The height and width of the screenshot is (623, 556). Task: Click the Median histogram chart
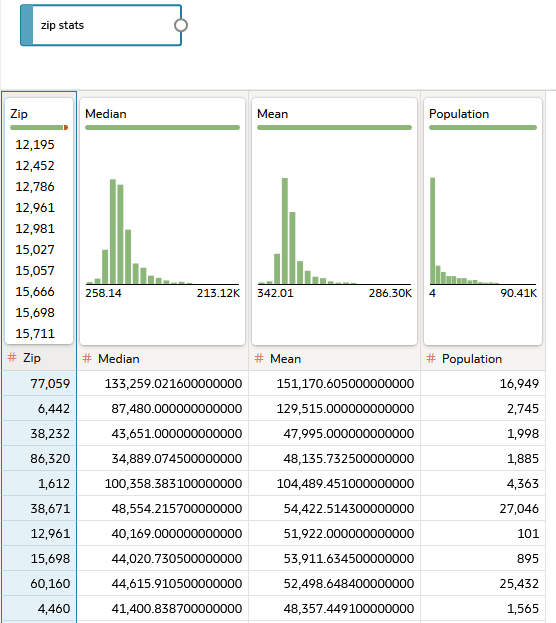(163, 231)
